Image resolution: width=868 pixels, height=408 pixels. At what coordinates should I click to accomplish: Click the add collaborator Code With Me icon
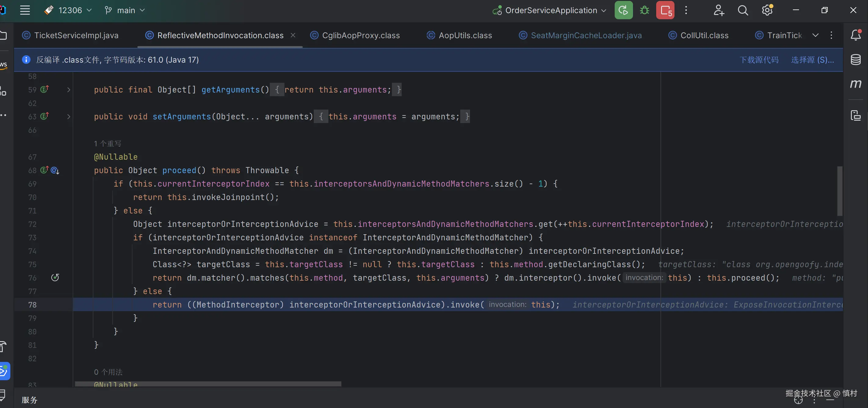718,10
